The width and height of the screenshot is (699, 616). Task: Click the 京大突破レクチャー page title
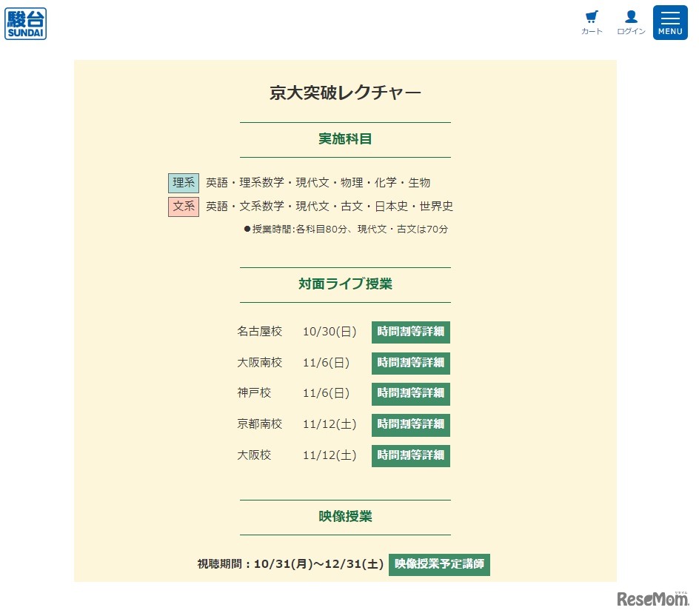345,92
